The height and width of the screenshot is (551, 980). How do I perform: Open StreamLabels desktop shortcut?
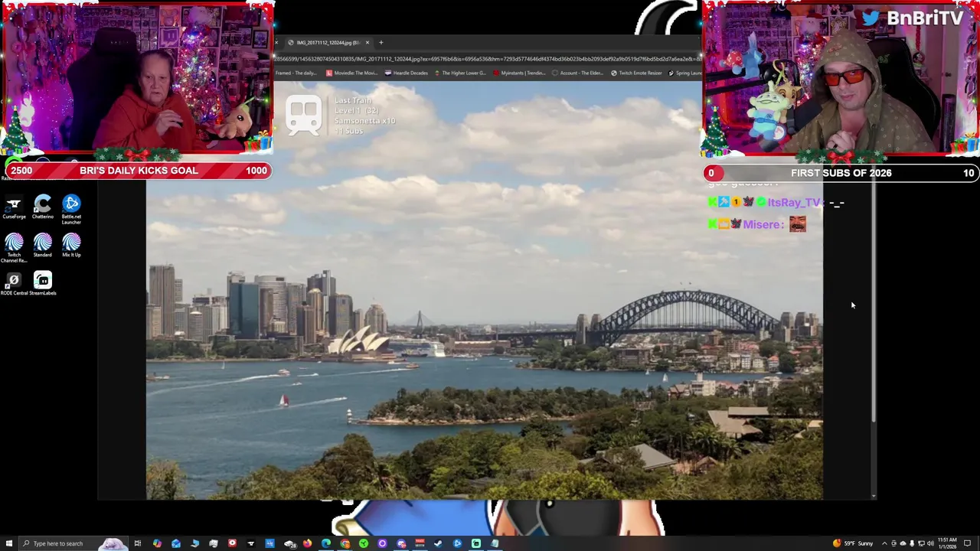tap(43, 284)
